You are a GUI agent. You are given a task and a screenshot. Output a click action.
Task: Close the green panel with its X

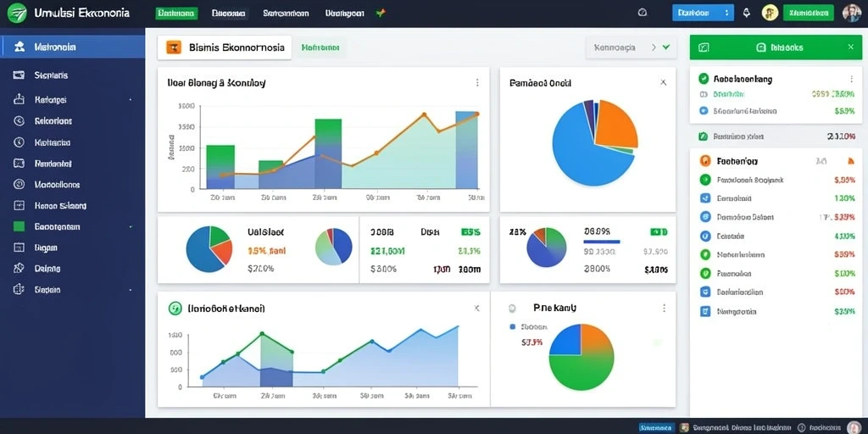click(851, 47)
